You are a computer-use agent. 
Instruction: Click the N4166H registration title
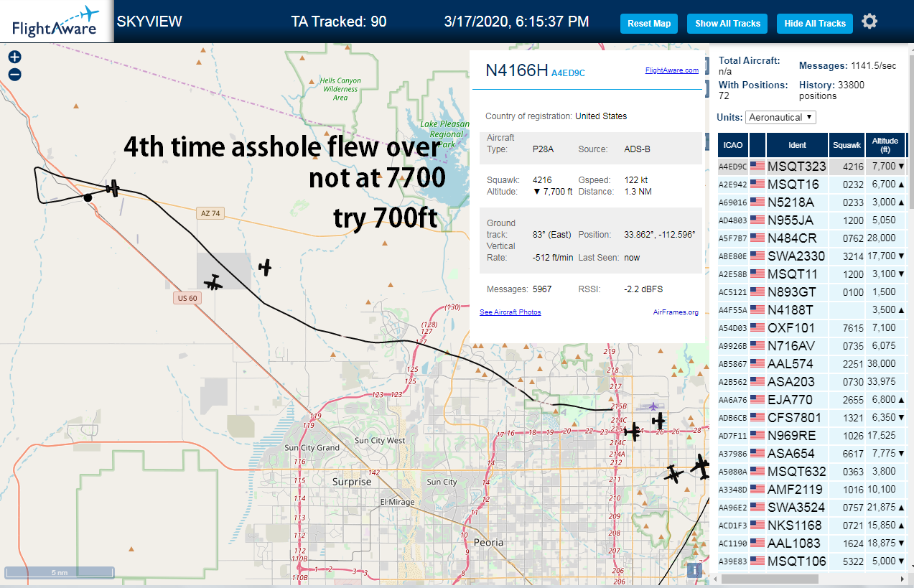(516, 70)
